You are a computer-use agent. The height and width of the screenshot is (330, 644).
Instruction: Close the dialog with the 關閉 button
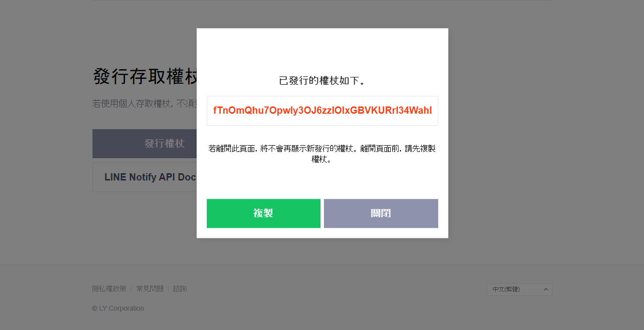pyautogui.click(x=381, y=213)
